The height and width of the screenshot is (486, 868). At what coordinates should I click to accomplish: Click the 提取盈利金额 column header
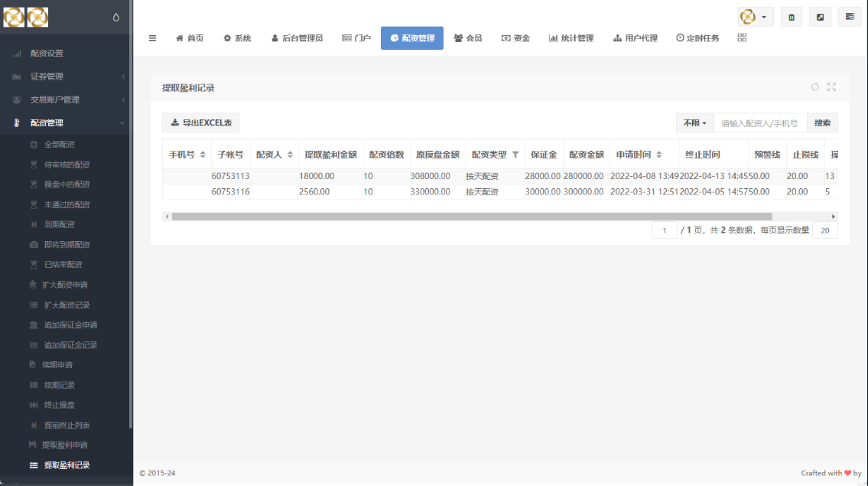(x=330, y=155)
